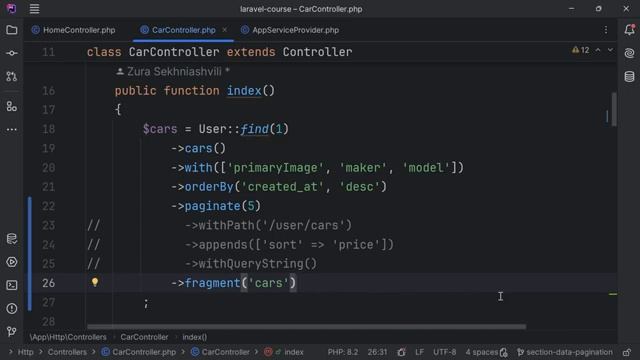Click the 12 warnings inspection indicator
This screenshot has height=360, width=640.
(x=581, y=50)
